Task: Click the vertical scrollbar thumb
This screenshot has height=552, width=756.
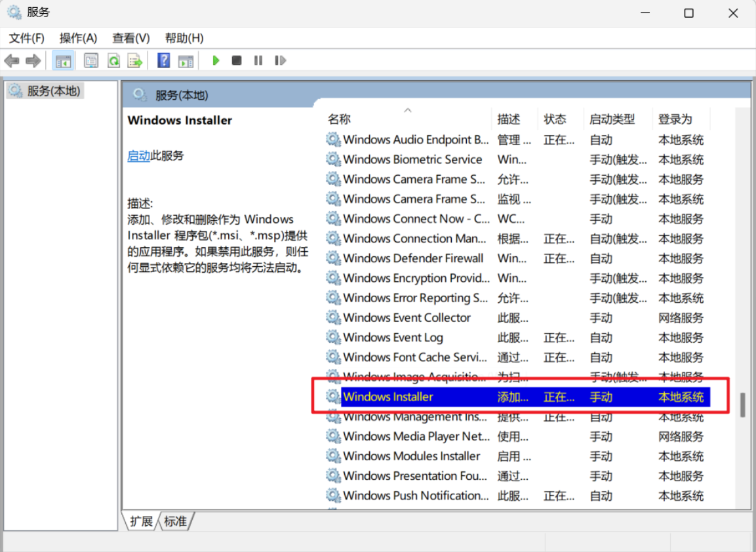Action: tap(742, 404)
